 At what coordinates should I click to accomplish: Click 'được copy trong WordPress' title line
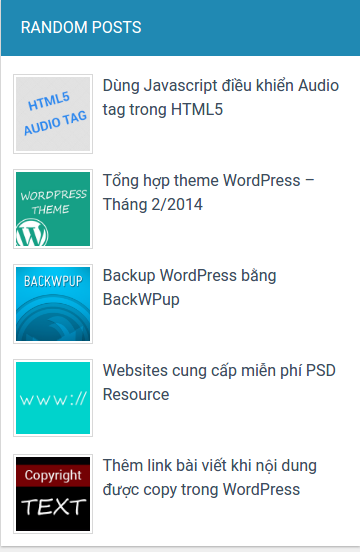click(x=201, y=490)
